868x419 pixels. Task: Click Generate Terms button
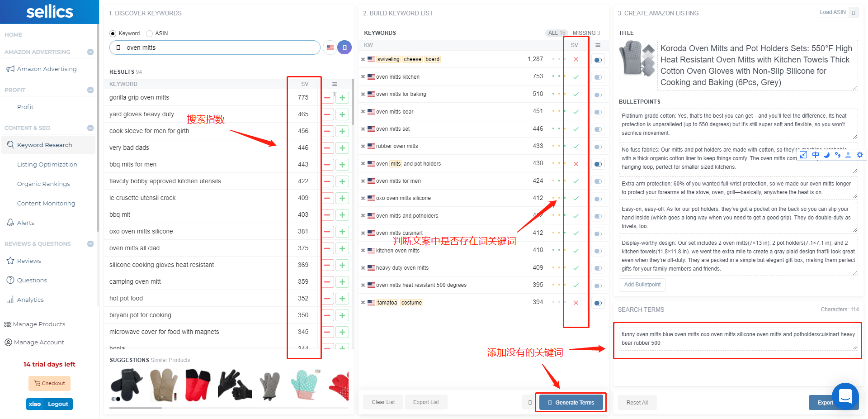(x=571, y=402)
